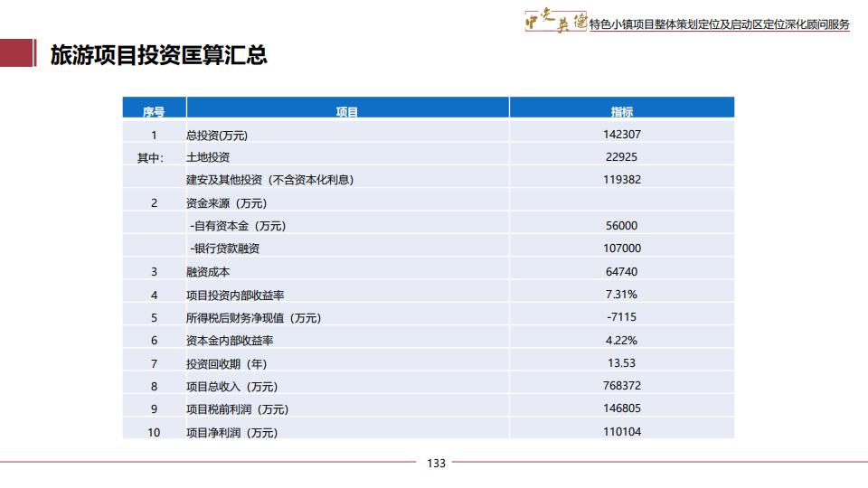Viewport: 868px width, 488px height.
Task: Click the value 64740
Action: (x=621, y=272)
